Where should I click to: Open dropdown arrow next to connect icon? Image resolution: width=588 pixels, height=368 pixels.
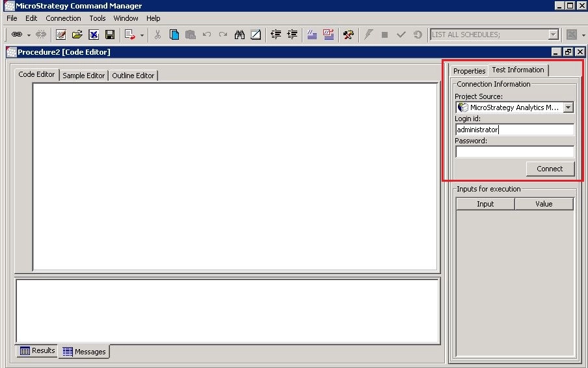click(29, 35)
